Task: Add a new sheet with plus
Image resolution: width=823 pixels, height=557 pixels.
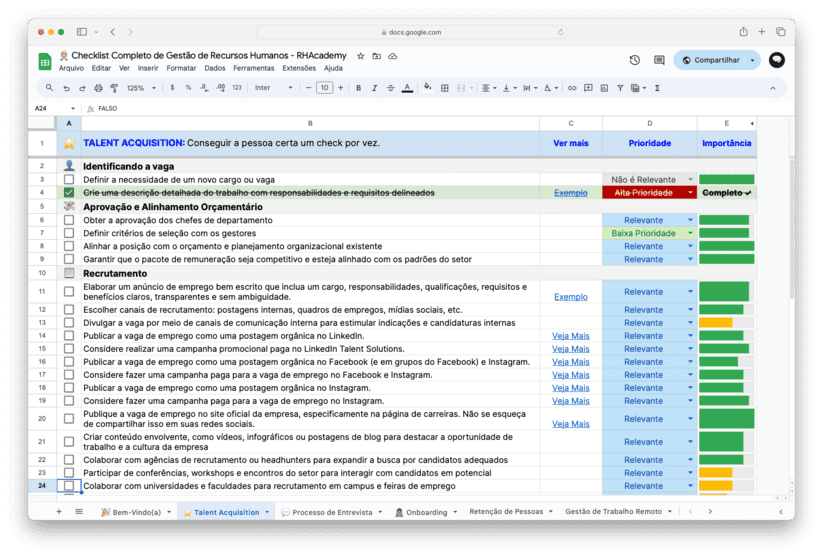Action: tap(59, 511)
